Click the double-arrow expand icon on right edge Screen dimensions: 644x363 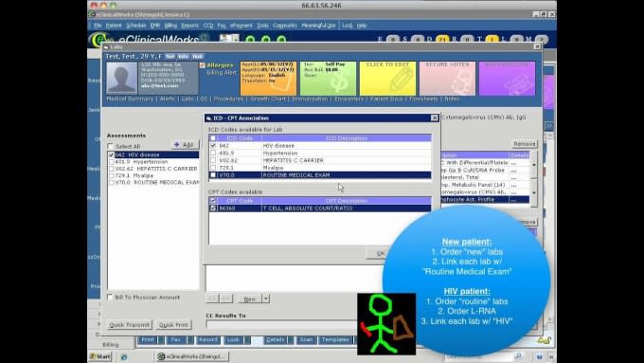click(549, 125)
